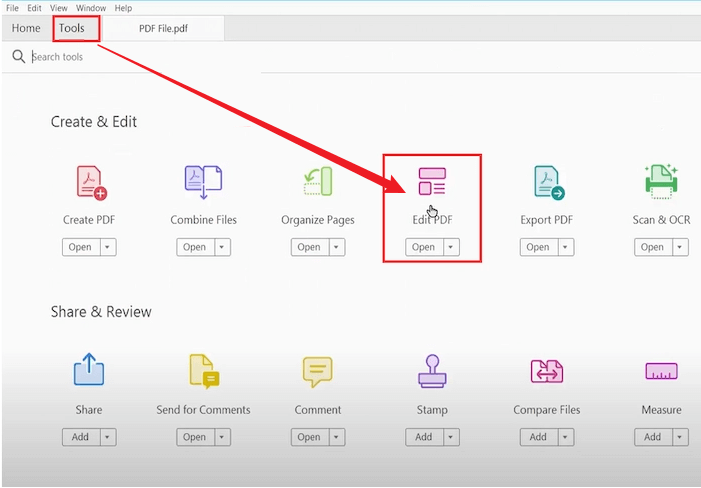Screen dimensions: 701x488
Task: Click the Export PDF label text
Action: pos(547,220)
